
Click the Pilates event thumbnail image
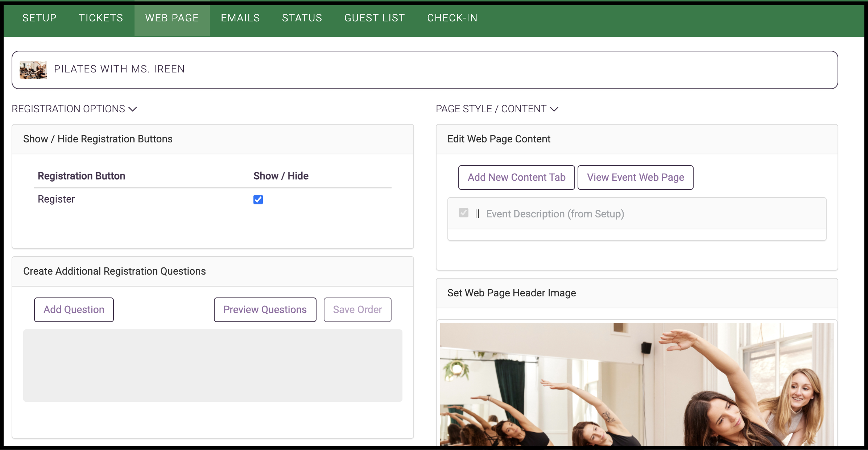[33, 70]
